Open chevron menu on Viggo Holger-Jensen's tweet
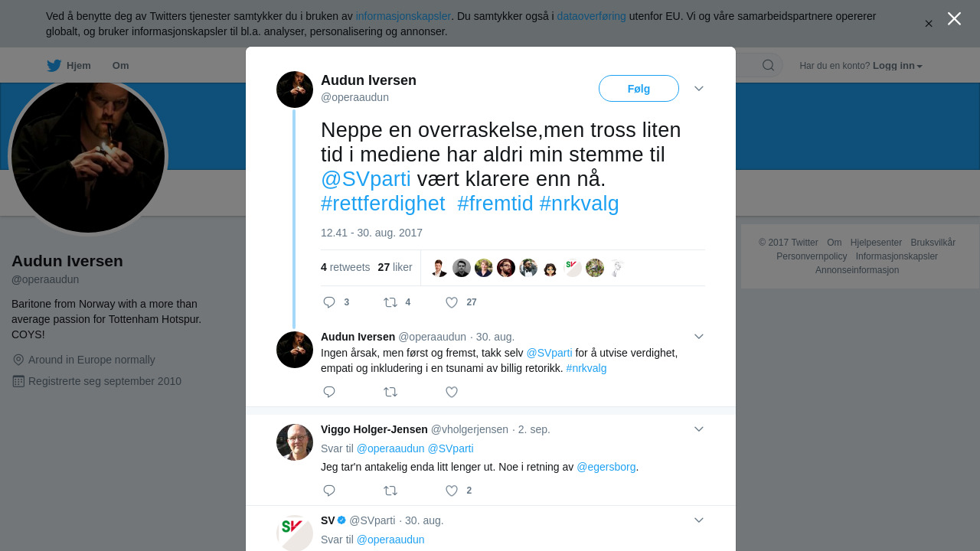The image size is (980, 551). pyautogui.click(x=699, y=429)
